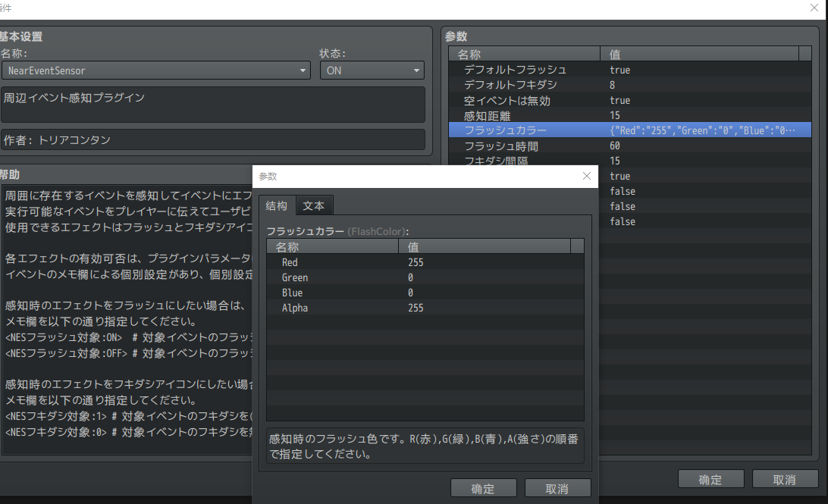Viewport: 828px width, 504px height.
Task: Switch to the 结构 tab
Action: (277, 205)
